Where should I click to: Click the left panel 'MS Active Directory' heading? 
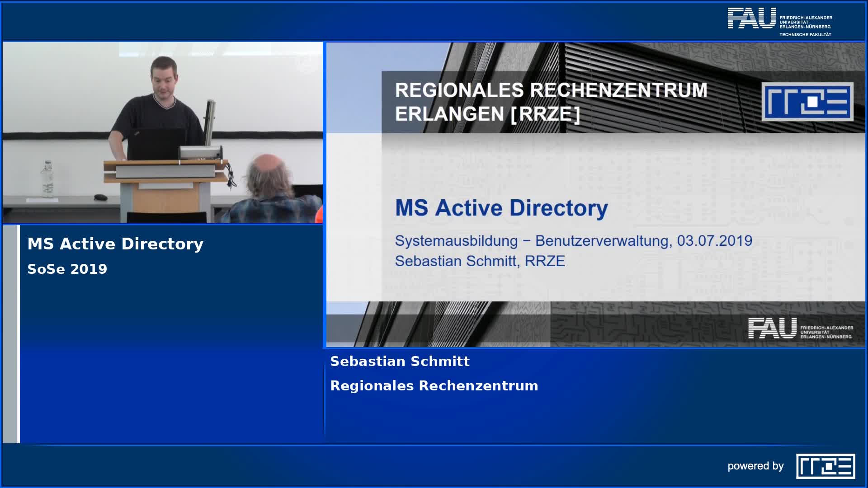115,244
